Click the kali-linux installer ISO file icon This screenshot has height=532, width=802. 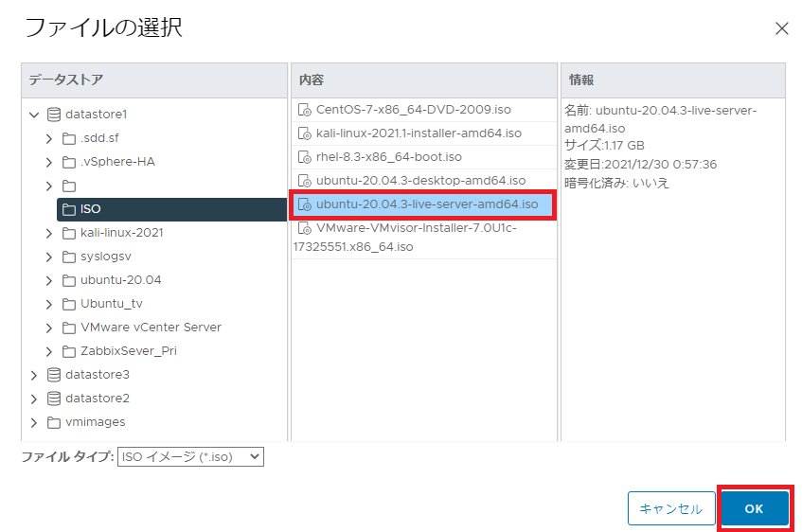tap(304, 133)
